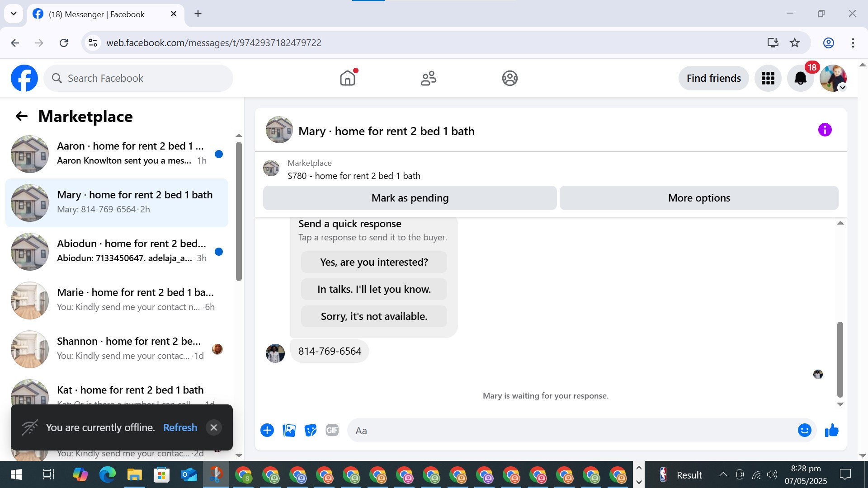Choose a GIF using the GIF icon
The height and width of the screenshot is (488, 868).
(332, 430)
